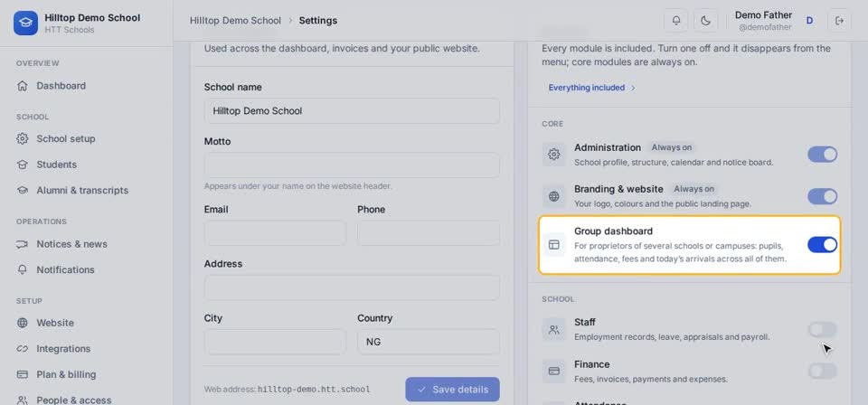Click the Website globe icon in sidebar
The image size is (868, 405).
[22, 323]
